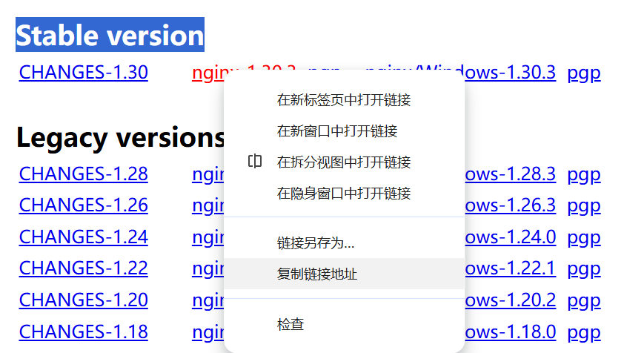Open pgp link beside Windows-1.28.3
This screenshot has width=644, height=353.
[584, 176]
